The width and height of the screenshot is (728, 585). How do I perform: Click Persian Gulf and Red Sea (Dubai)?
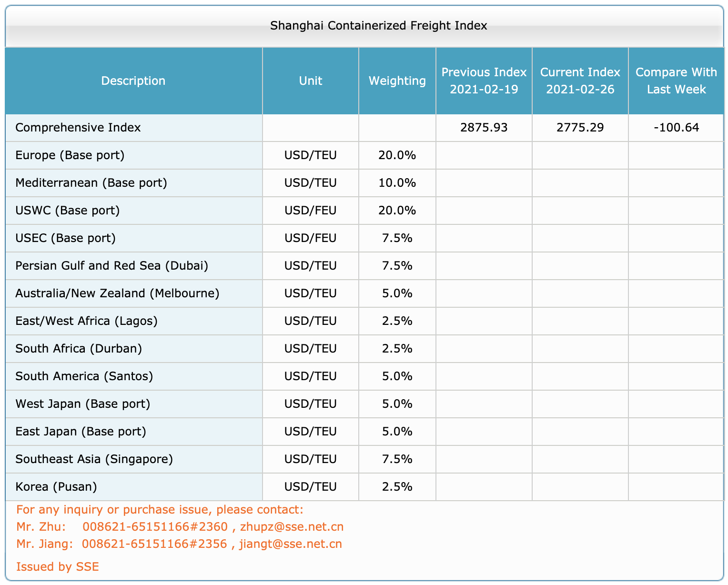112,266
